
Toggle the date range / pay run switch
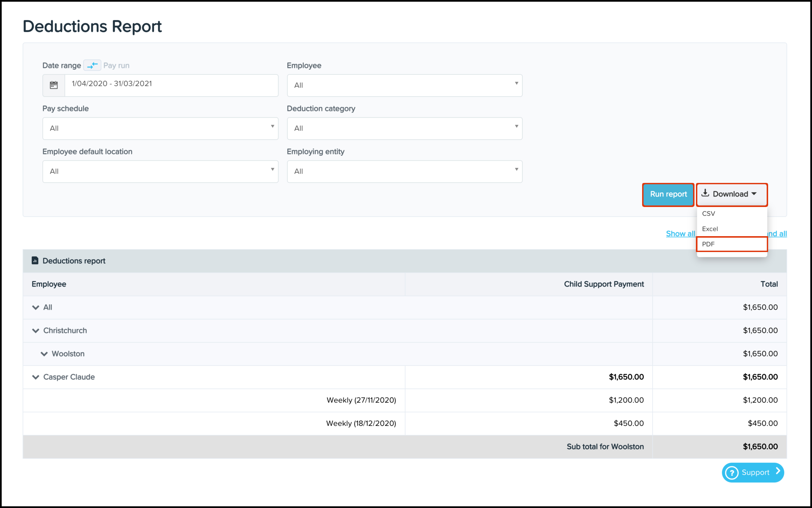coord(92,65)
